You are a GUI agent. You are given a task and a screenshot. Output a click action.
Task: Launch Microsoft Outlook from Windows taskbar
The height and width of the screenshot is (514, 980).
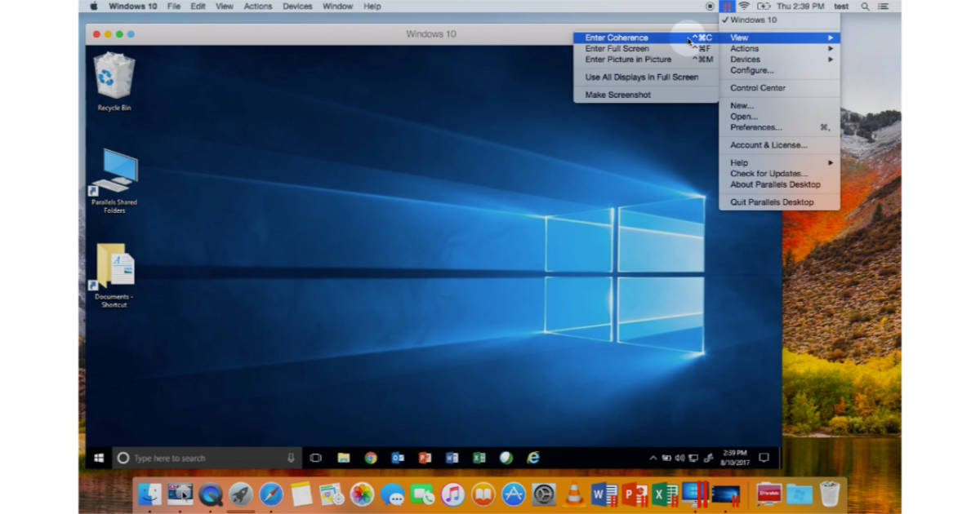point(398,457)
